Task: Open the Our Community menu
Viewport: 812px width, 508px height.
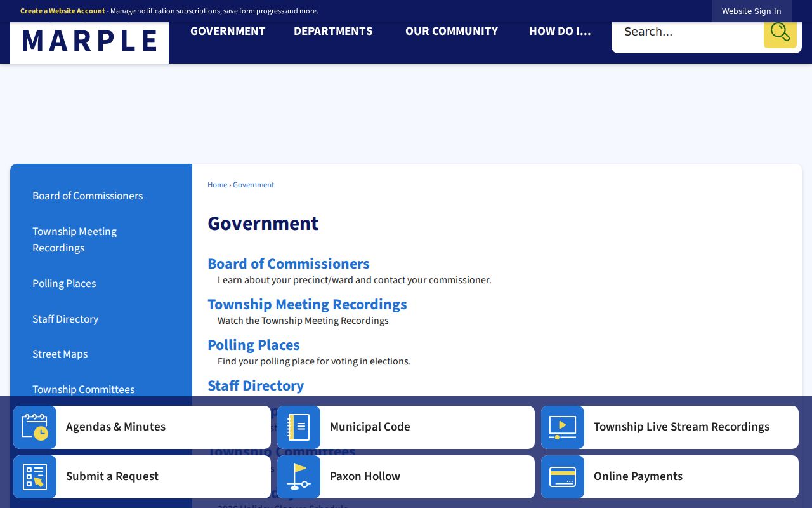Action: click(x=452, y=31)
